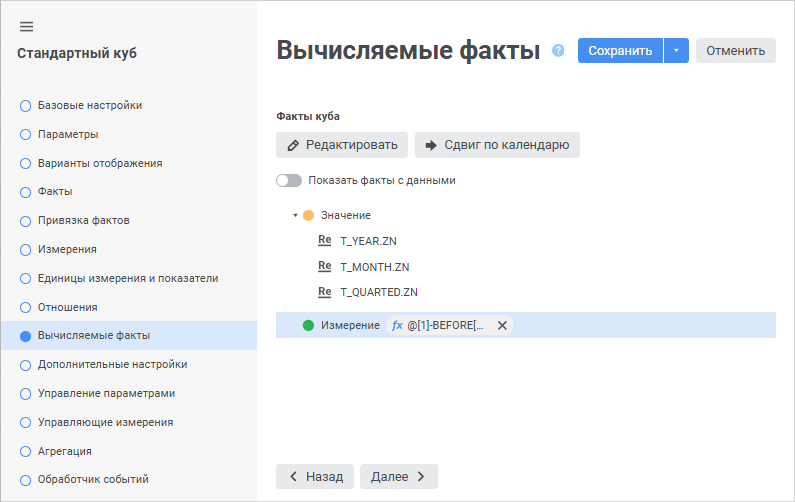The height and width of the screenshot is (502, 795).
Task: Click the blue help question mark icon
Action: 558,50
